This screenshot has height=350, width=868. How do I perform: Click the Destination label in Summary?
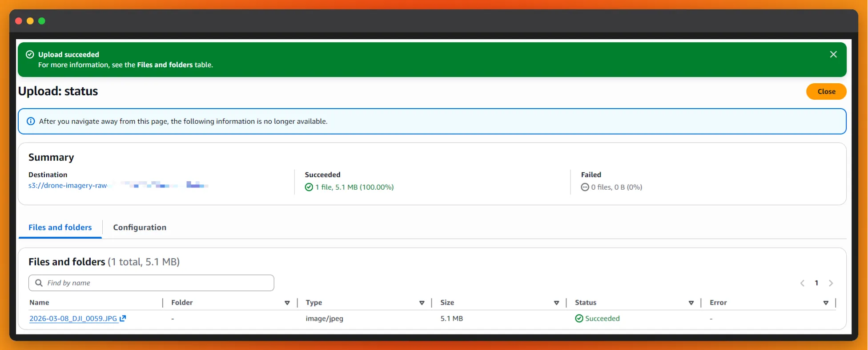48,175
